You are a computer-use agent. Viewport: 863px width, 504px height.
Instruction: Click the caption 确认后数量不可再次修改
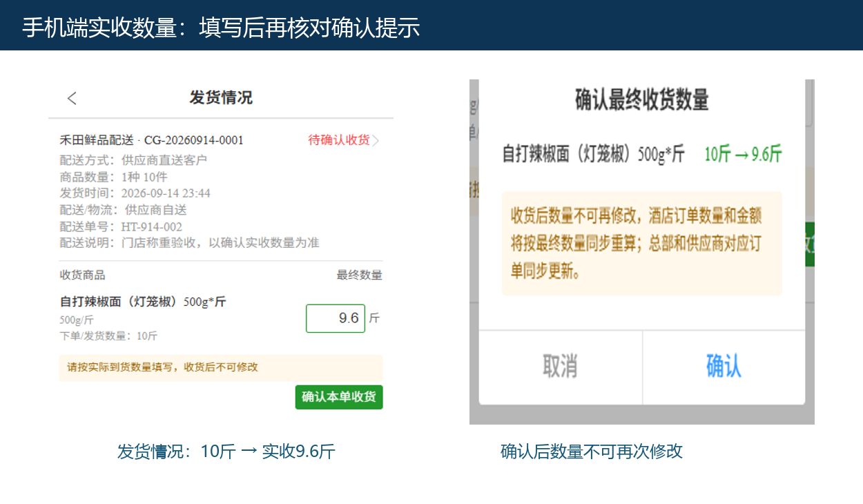(x=592, y=452)
